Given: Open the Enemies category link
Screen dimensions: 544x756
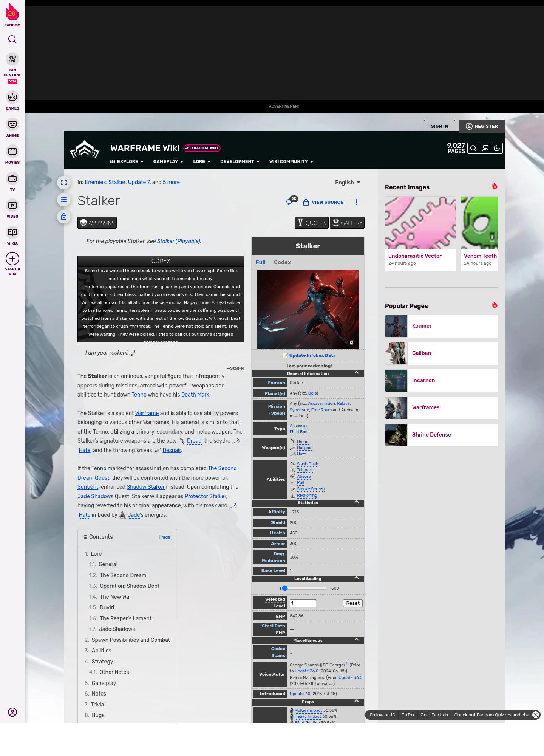Looking at the screenshot, I should (x=95, y=182).
